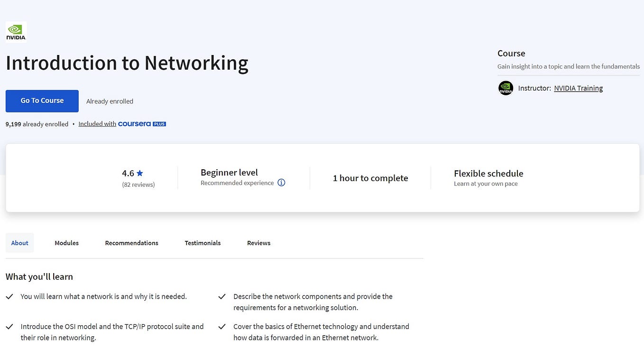
Task: Click the NVIDIA partner logo at top left
Action: pyautogui.click(x=16, y=31)
